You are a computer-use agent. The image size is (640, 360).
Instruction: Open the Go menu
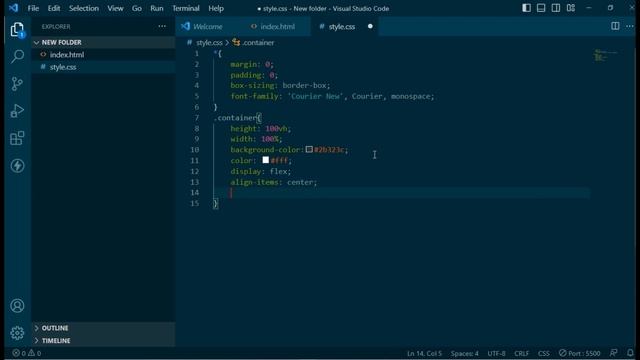pyautogui.click(x=136, y=8)
